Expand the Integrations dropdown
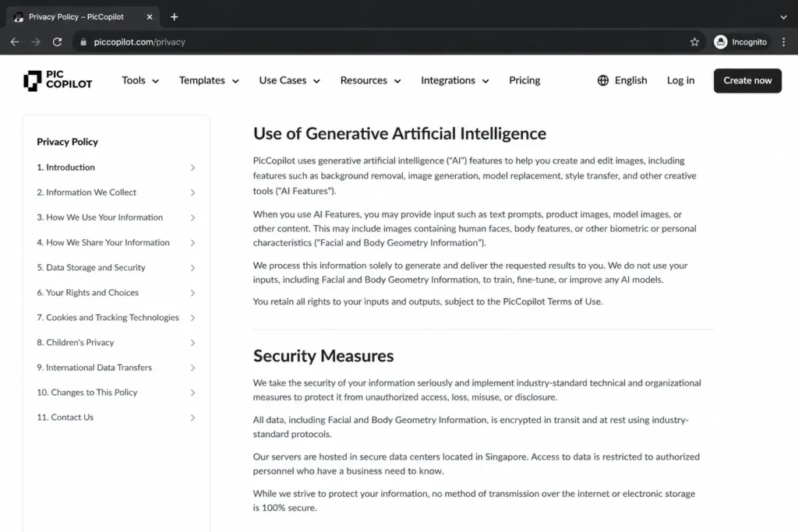The height and width of the screenshot is (532, 798). (x=455, y=80)
